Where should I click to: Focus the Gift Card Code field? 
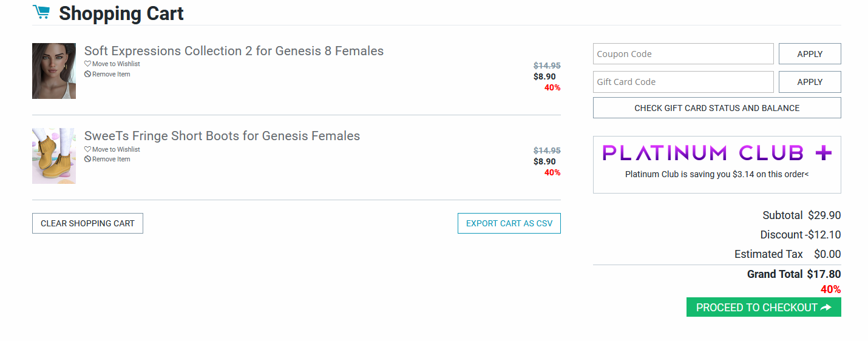[683, 82]
